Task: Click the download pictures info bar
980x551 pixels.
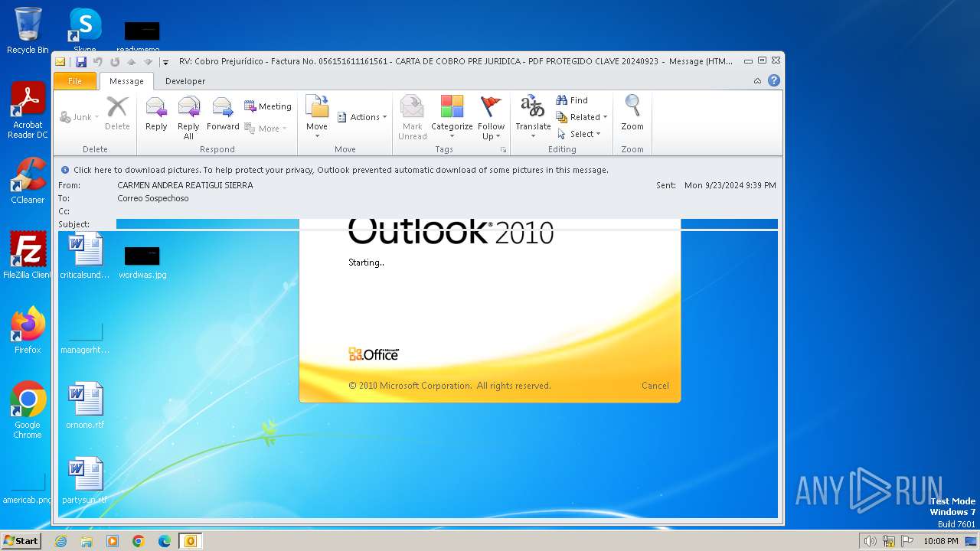Action: [x=418, y=170]
